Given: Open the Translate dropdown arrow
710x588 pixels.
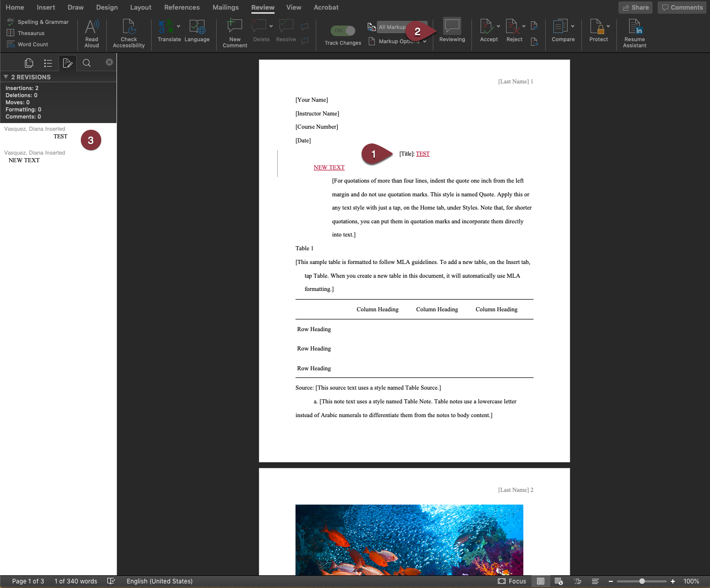Looking at the screenshot, I should (179, 26).
